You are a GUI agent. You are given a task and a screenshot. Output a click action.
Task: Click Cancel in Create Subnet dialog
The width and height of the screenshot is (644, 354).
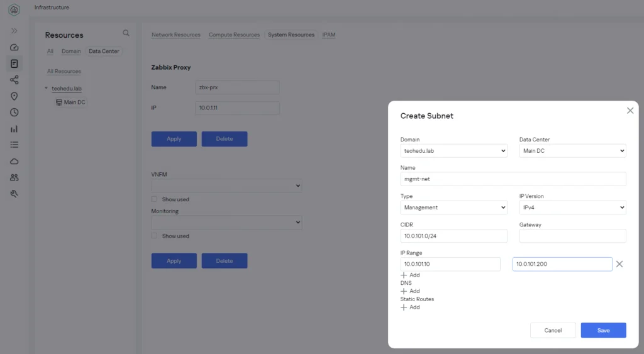coord(553,330)
